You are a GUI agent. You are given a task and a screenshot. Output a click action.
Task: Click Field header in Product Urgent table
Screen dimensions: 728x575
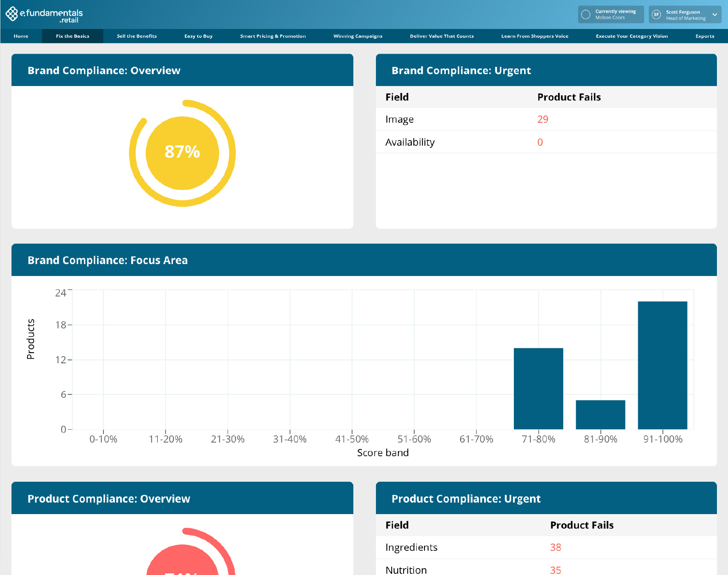click(397, 525)
